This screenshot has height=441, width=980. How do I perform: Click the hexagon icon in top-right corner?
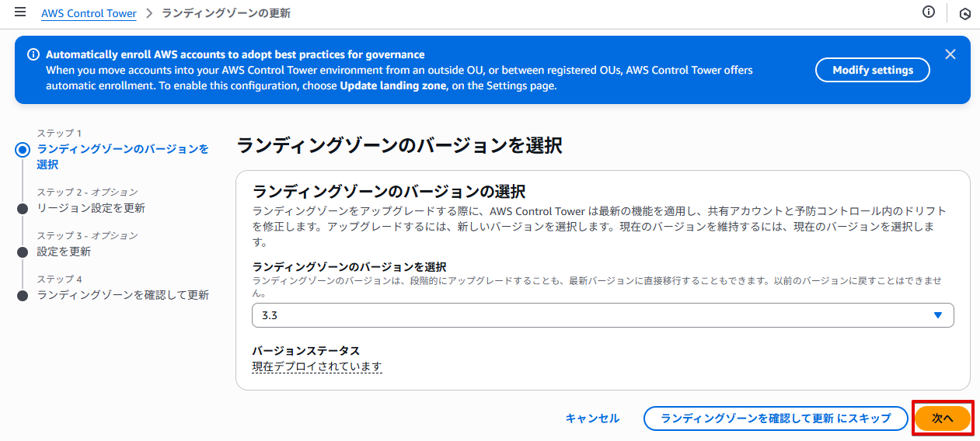964,13
